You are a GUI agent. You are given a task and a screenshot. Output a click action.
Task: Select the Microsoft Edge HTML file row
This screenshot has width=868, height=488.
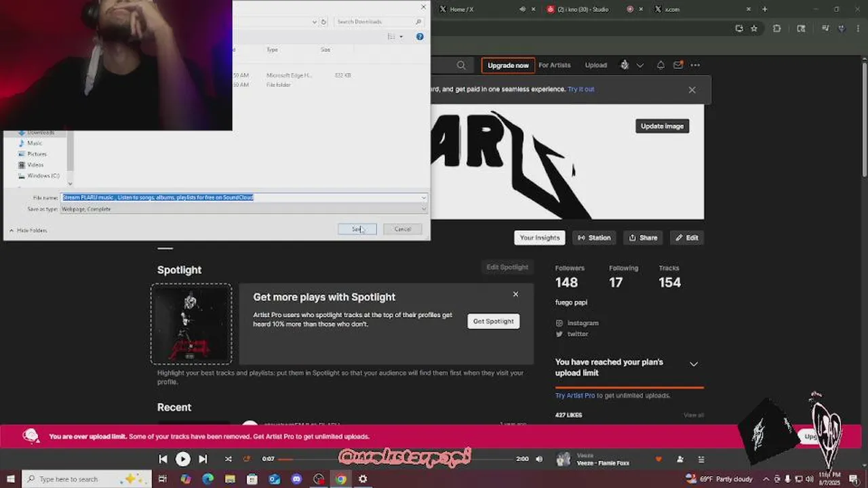pos(292,75)
